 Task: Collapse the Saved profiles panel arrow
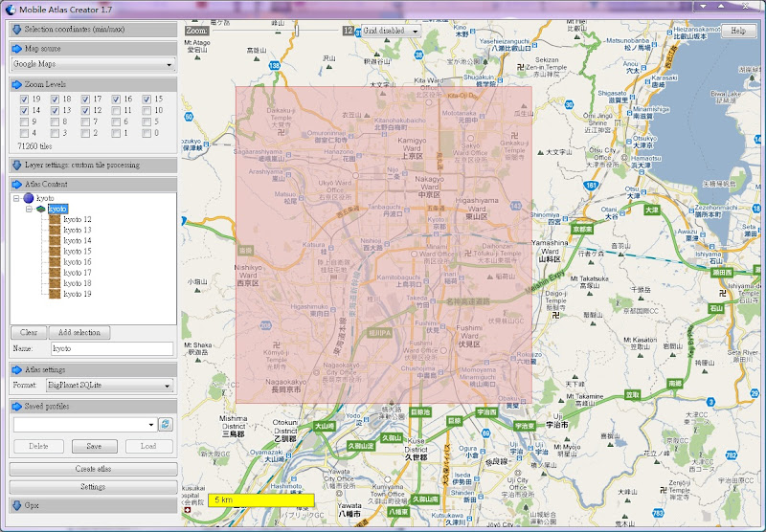(x=16, y=406)
